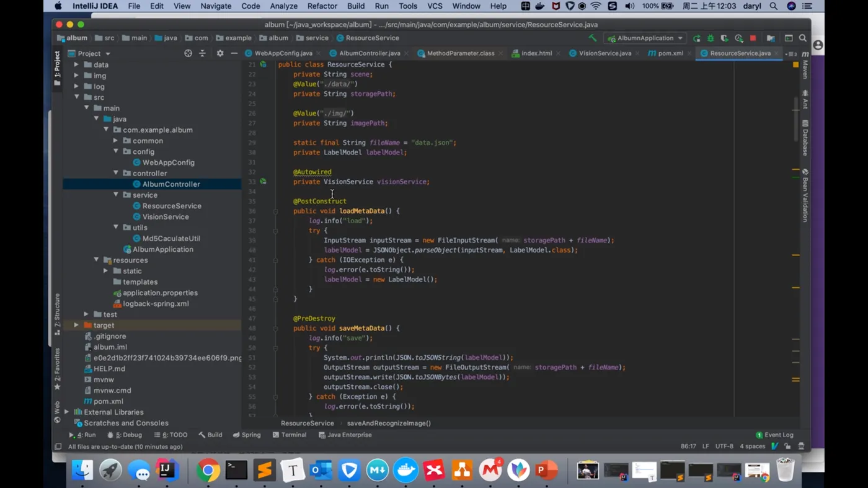Toggle the Maven side tool window
This screenshot has height=488, width=868.
805,65
